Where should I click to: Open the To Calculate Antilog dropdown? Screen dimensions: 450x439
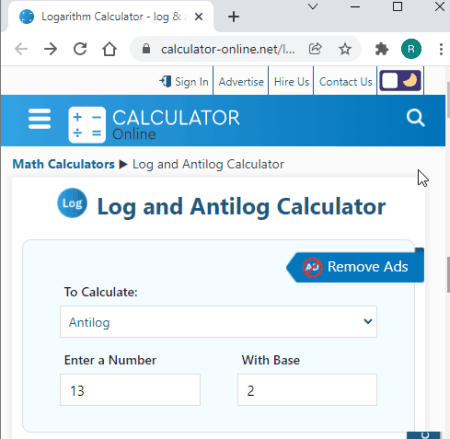point(219,322)
